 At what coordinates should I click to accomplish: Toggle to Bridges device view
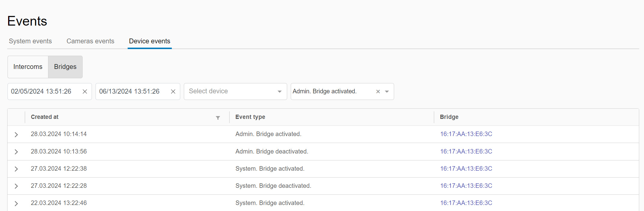tap(65, 67)
